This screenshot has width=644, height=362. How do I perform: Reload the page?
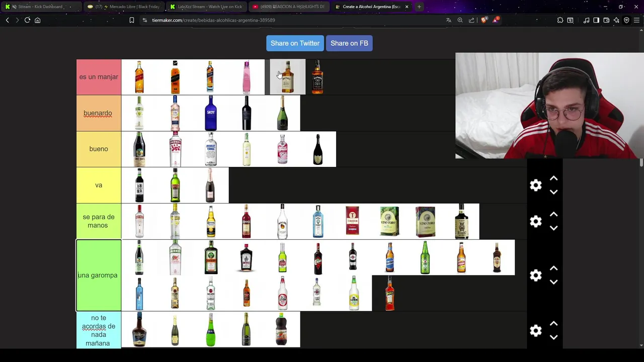pyautogui.click(x=27, y=20)
